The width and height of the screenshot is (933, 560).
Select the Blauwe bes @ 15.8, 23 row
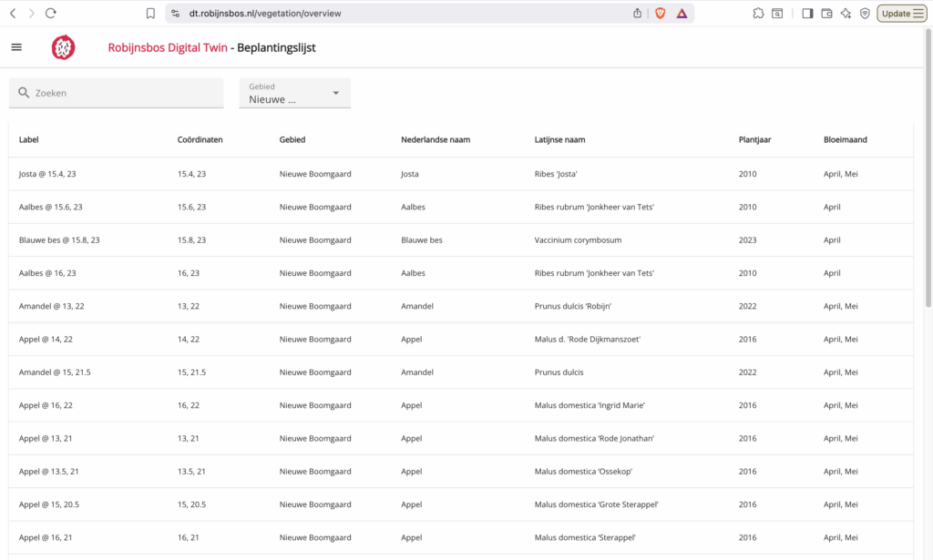(59, 240)
